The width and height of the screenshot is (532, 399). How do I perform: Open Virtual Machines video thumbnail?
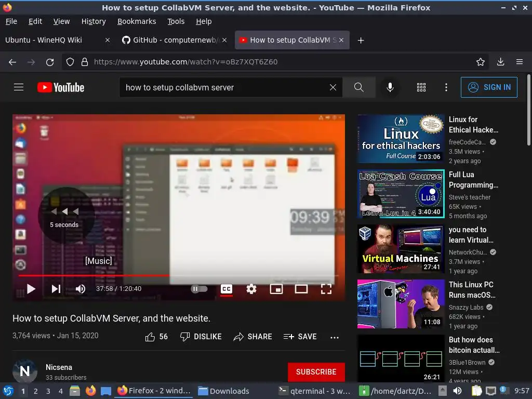pos(401,249)
